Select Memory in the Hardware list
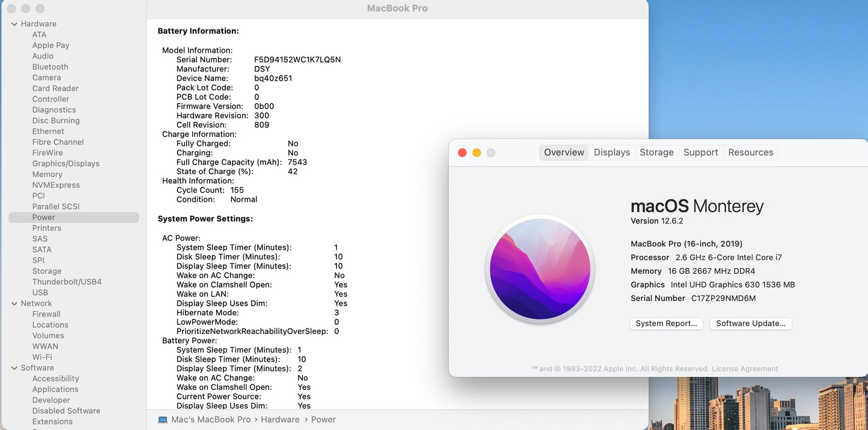Screen dimensions: 868x430 coord(47,174)
